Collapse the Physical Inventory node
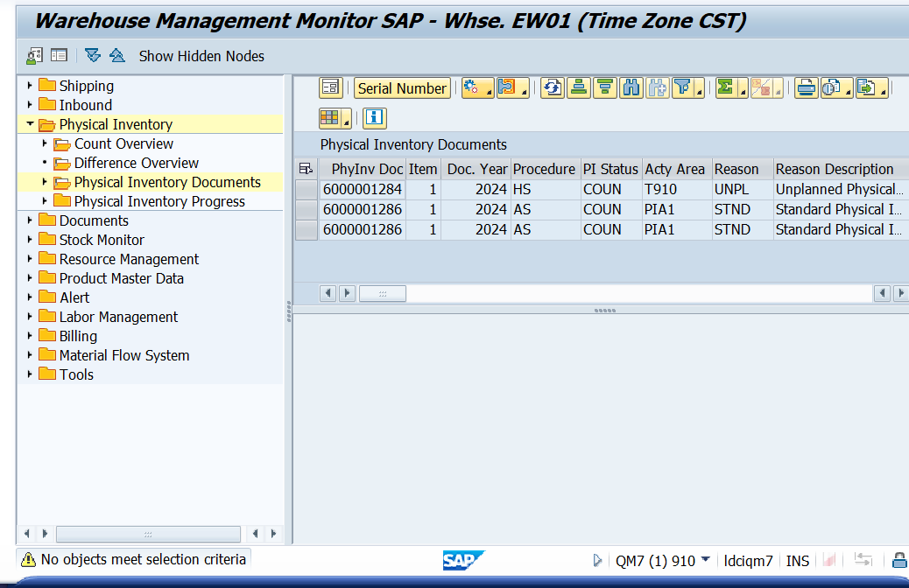 (x=30, y=124)
